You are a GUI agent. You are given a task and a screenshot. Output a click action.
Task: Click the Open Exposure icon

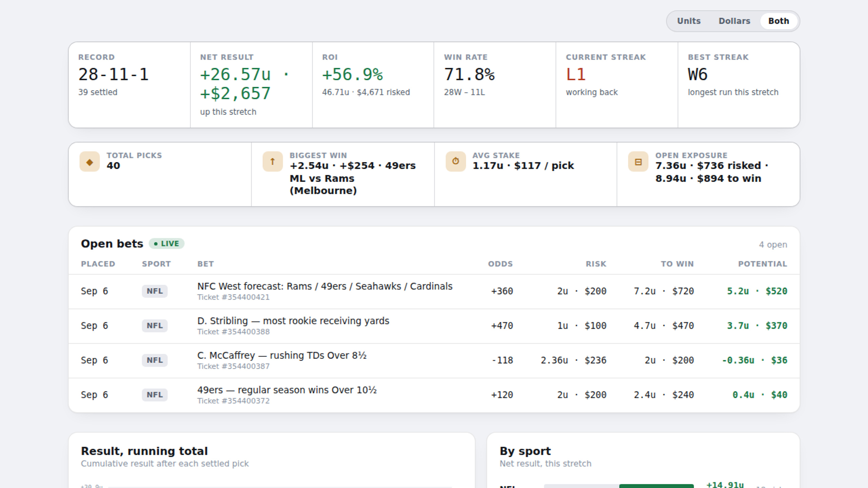pos(638,162)
